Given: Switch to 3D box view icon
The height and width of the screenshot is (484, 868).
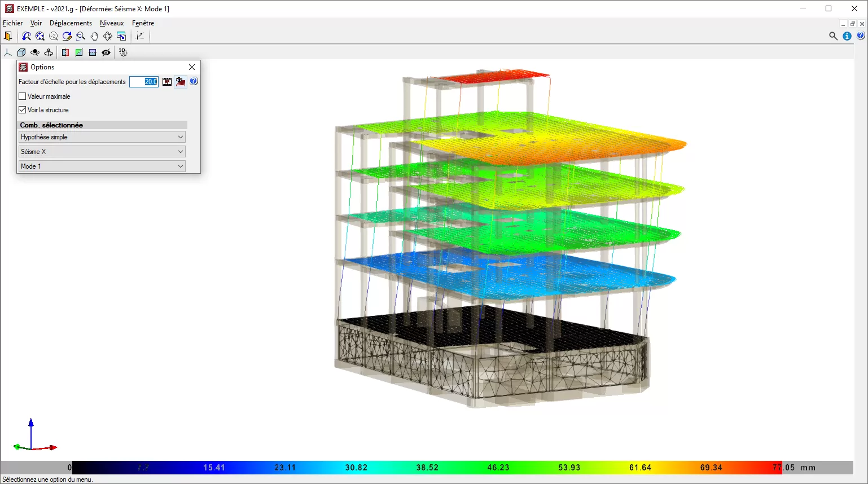Looking at the screenshot, I should tap(21, 52).
